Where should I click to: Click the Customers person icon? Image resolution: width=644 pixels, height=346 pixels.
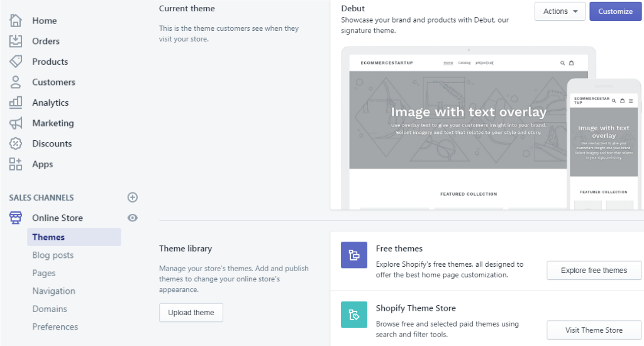[x=16, y=82]
